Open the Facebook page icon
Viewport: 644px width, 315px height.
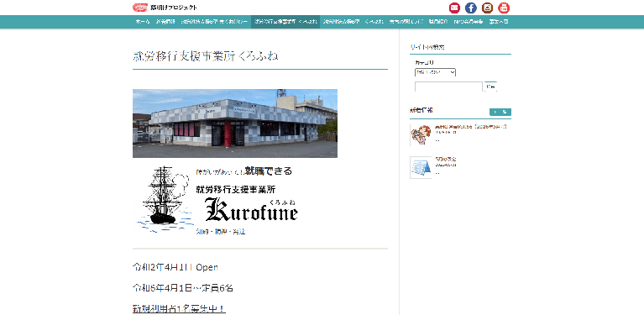(x=471, y=8)
